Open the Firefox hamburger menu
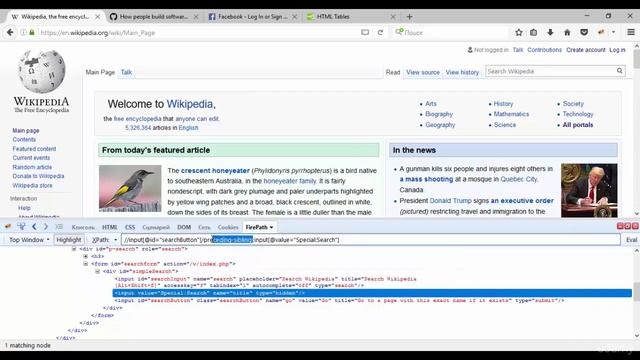The height and width of the screenshot is (360, 640). click(631, 32)
